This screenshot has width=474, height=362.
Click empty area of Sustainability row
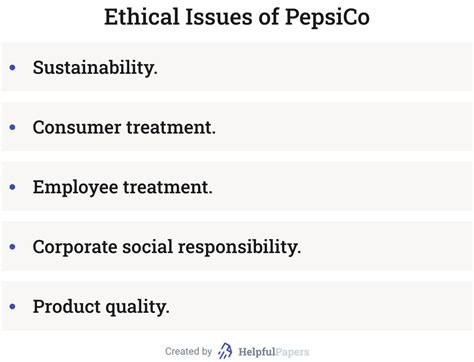tap(313, 67)
